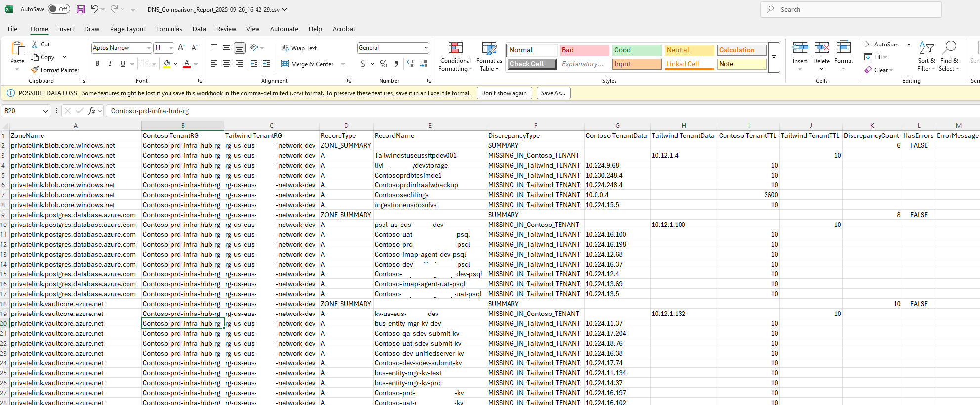Screen dimensions: 980x405
Task: Toggle Wrap Text for selected cell
Action: tap(299, 48)
